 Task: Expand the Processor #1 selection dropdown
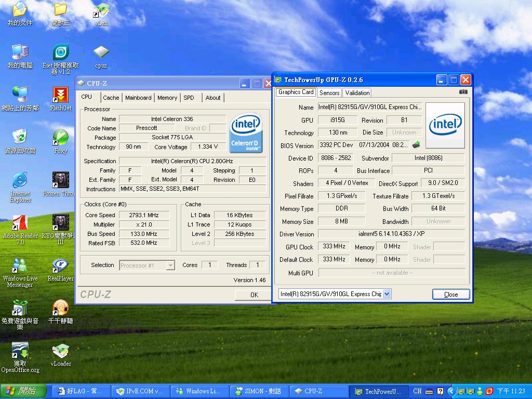coord(170,265)
